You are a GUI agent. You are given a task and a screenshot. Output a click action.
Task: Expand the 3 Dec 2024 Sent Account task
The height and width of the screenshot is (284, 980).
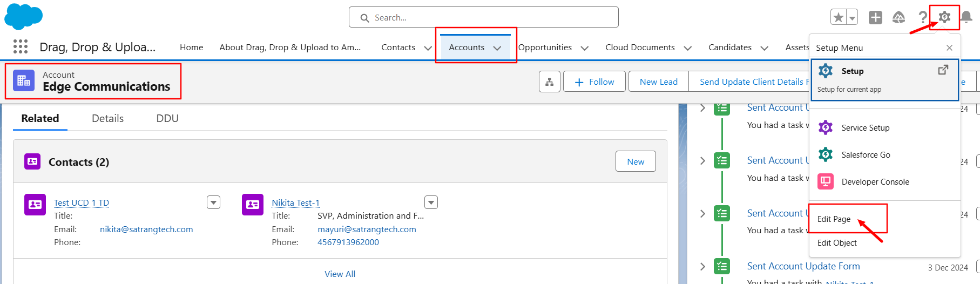[702, 266]
